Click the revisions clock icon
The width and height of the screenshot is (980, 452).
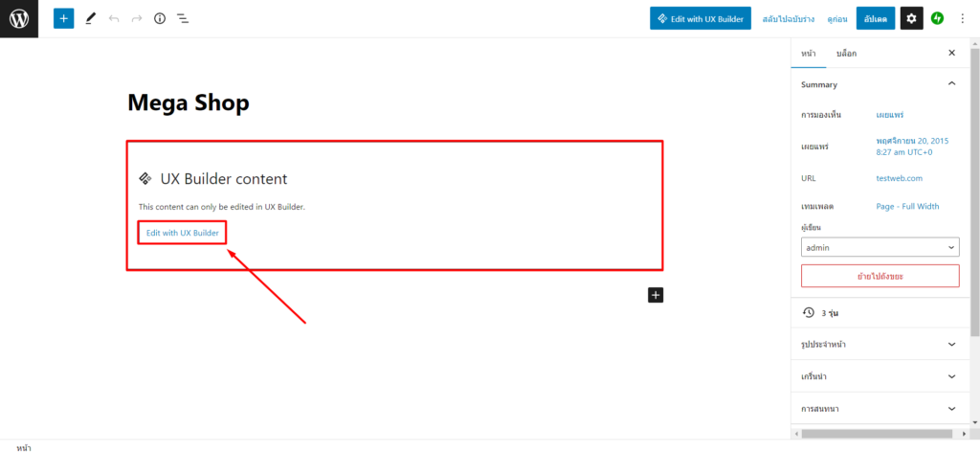pyautogui.click(x=808, y=312)
